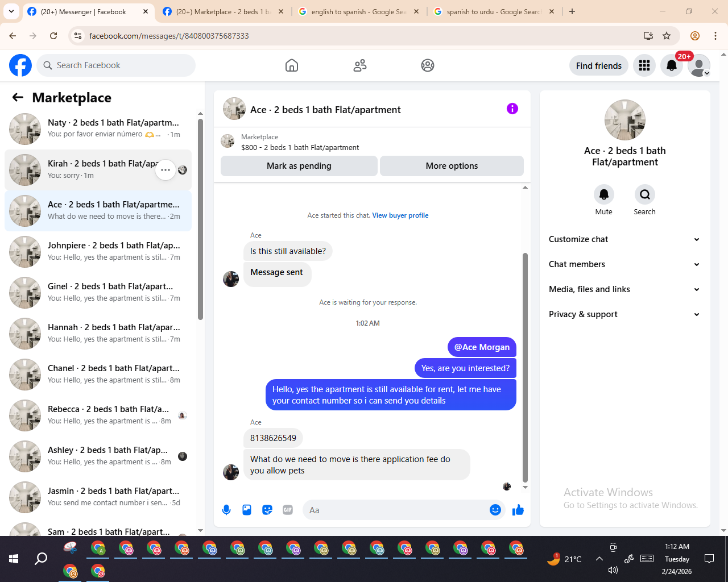Click the browser address bar URL

pos(169,36)
